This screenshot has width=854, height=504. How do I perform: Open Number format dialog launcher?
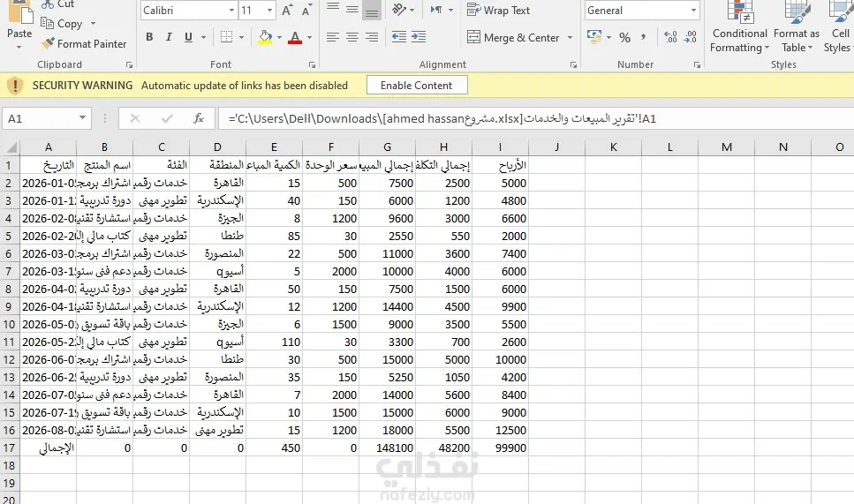697,64
